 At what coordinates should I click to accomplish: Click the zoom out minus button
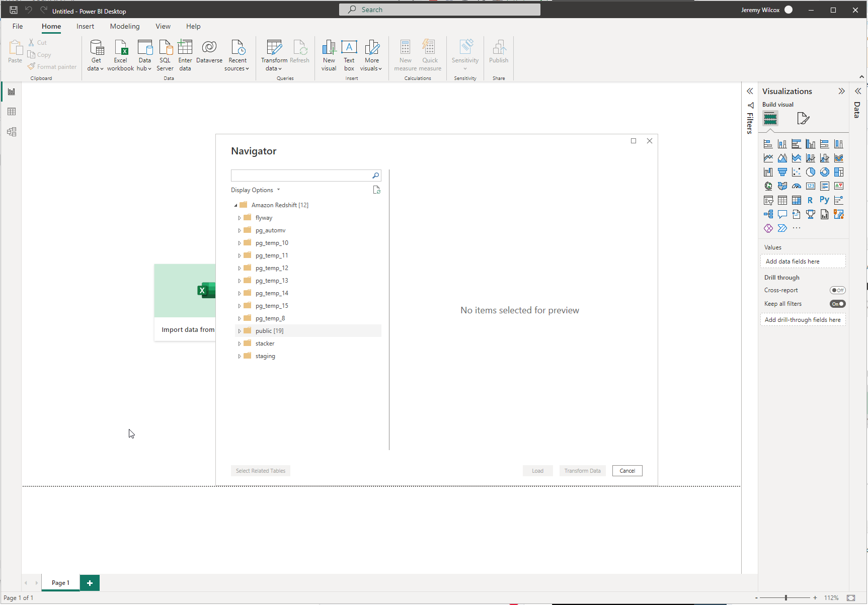click(756, 598)
